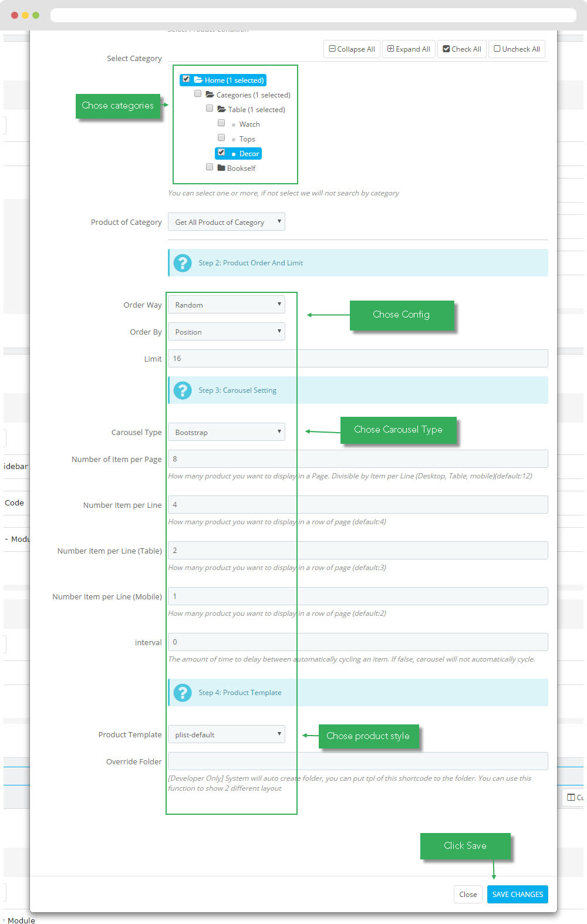Screen dimensions: 587x924
Task: Select the Watch tree item label
Action: (249, 124)
